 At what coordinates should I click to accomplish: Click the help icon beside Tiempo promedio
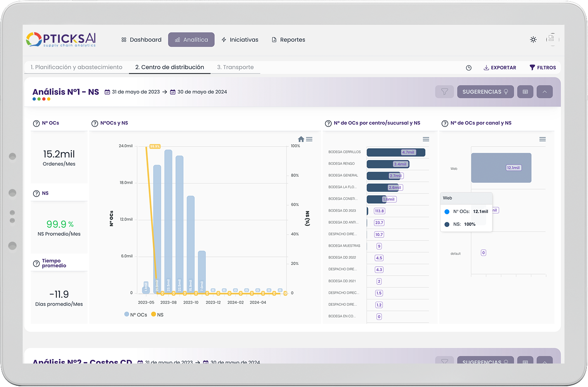tap(36, 263)
